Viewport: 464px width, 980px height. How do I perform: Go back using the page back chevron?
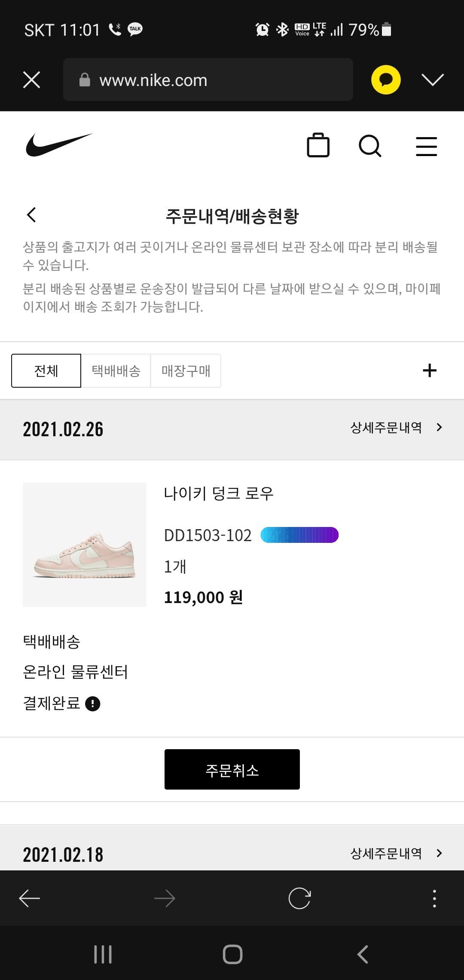click(31, 215)
